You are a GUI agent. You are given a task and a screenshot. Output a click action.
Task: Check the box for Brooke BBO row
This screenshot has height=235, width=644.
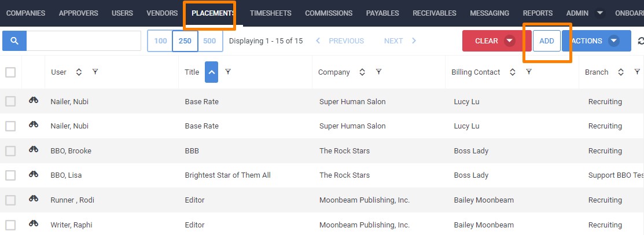tap(10, 150)
